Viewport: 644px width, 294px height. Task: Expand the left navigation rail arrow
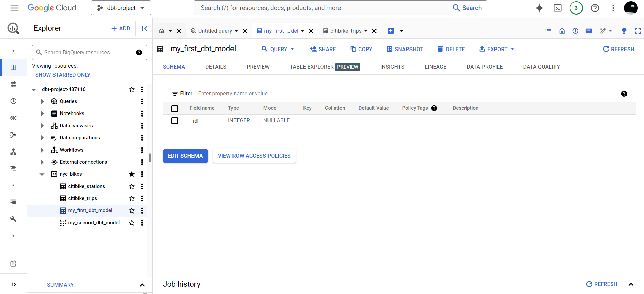pyautogui.click(x=13, y=284)
